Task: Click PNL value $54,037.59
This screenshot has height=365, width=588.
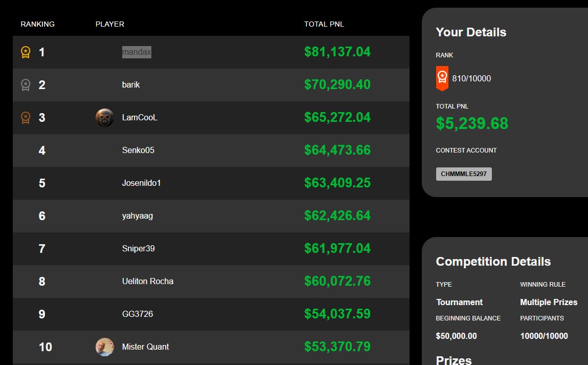Action: (337, 314)
